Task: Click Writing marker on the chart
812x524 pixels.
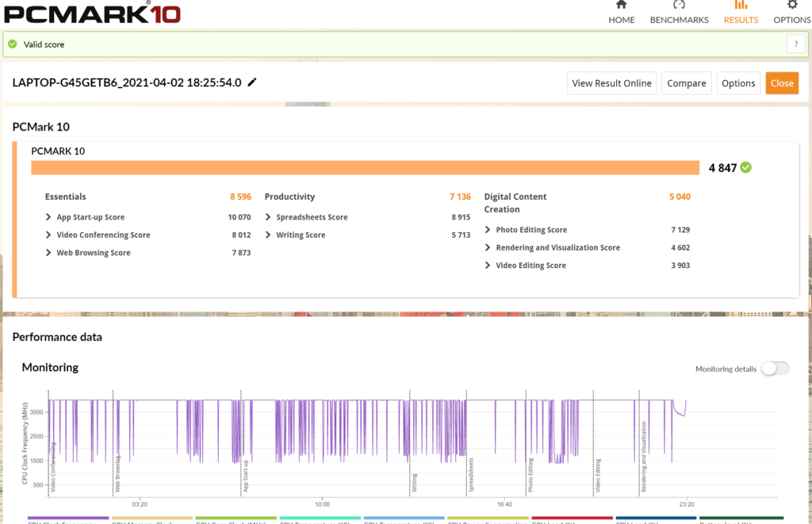Action: 414,483
